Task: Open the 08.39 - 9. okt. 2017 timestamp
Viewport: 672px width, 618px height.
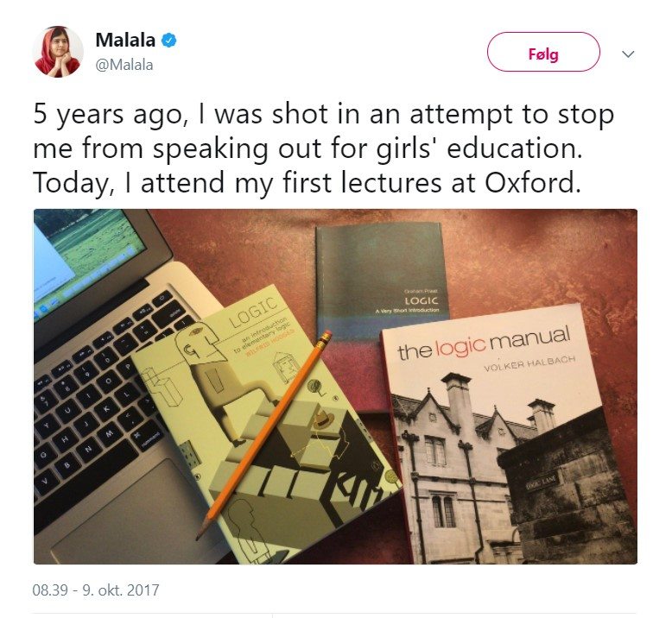Action: click(96, 591)
